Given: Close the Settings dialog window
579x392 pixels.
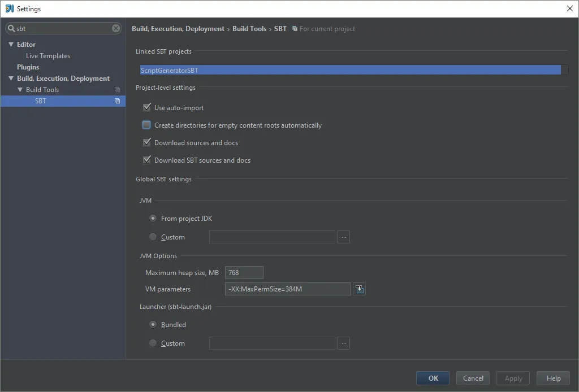Looking at the screenshot, I should 570,8.
